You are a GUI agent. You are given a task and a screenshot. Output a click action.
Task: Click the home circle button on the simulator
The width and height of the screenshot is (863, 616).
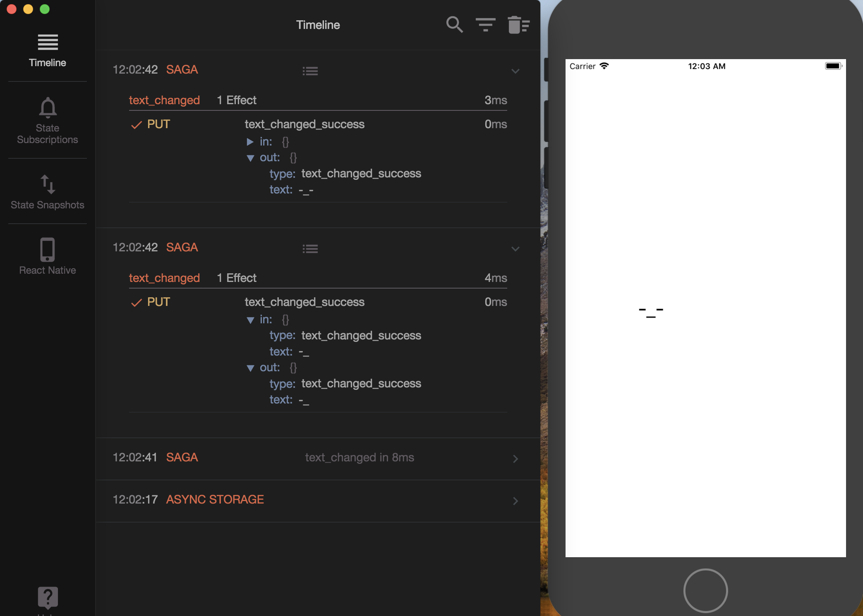(705, 590)
